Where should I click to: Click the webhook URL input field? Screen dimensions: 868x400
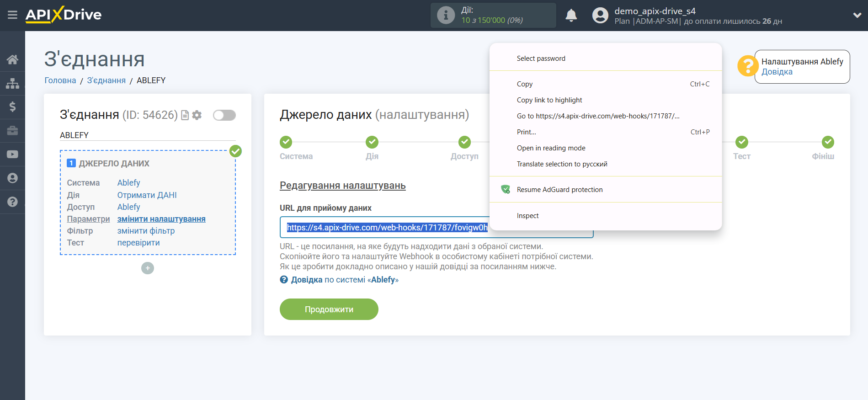coord(437,227)
